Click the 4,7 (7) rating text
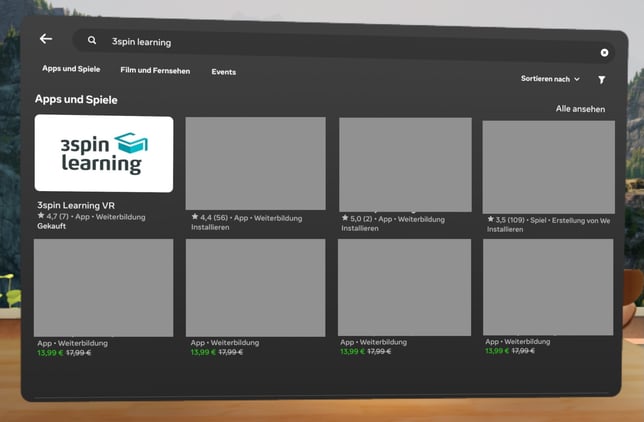 click(58, 216)
